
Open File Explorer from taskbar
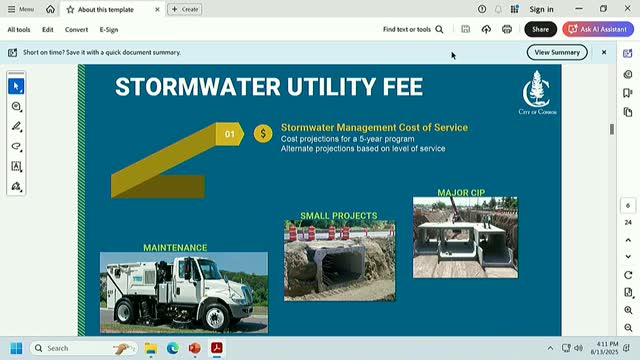pos(151,348)
